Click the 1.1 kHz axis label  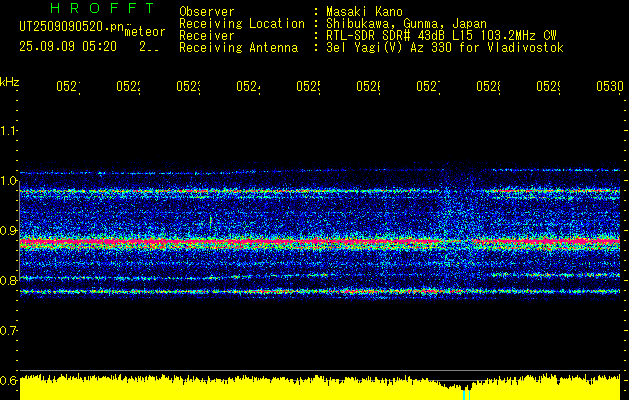(x=9, y=131)
